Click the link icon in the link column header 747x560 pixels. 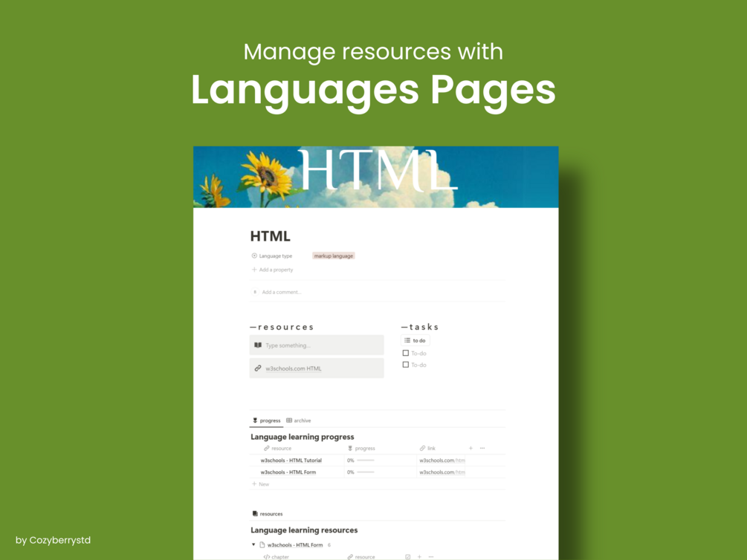click(x=423, y=448)
